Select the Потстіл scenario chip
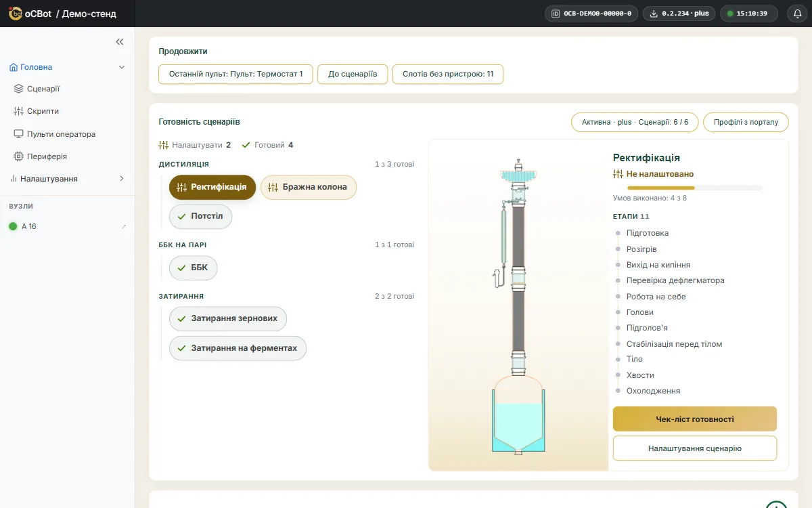The height and width of the screenshot is (508, 812). click(200, 217)
